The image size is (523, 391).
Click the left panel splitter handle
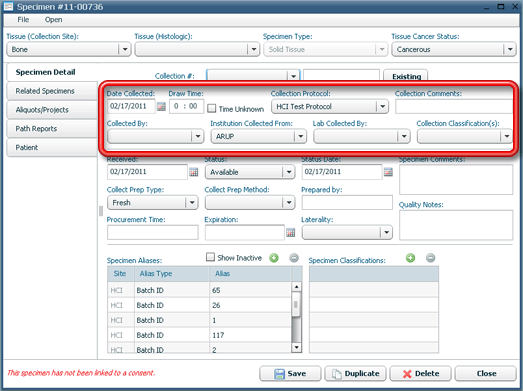[101, 211]
